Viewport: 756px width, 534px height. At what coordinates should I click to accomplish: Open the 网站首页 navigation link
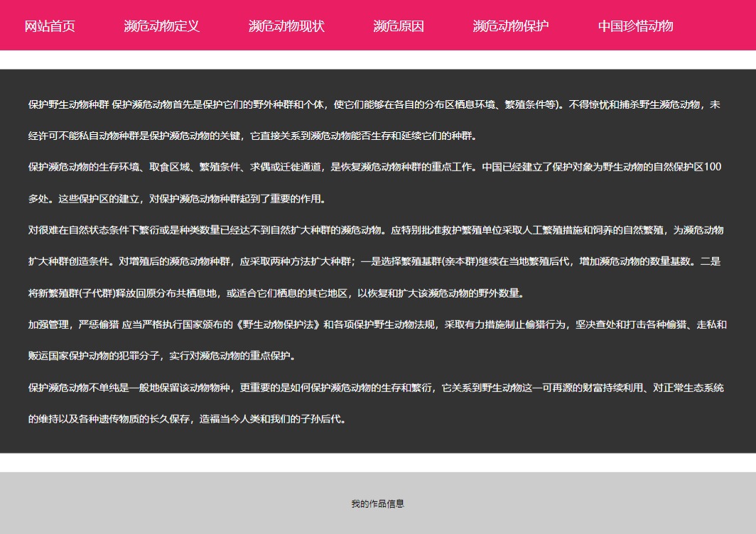50,26
